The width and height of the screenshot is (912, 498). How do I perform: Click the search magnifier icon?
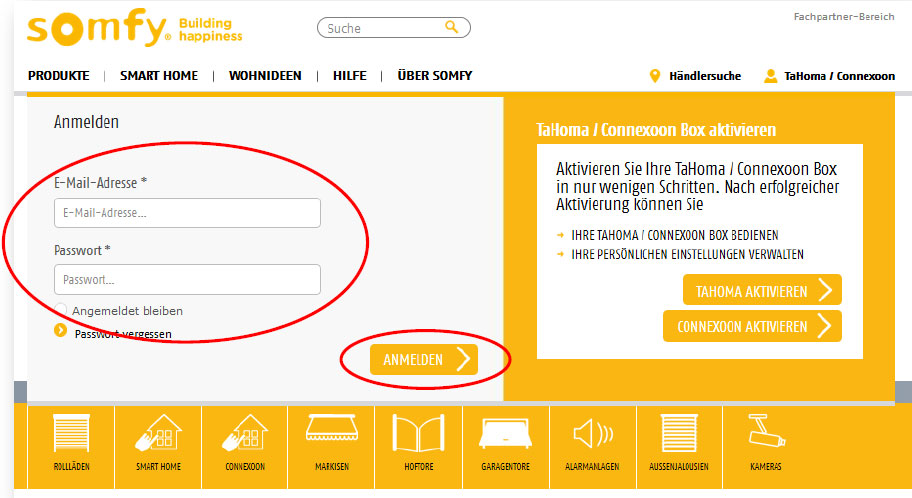point(451,27)
